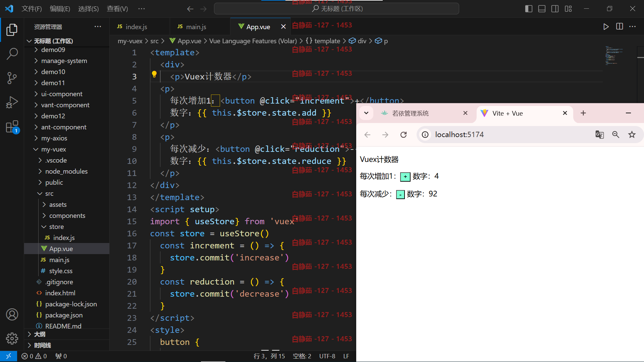Switch to the index.js editor tab
644x362 pixels.
tap(139, 27)
